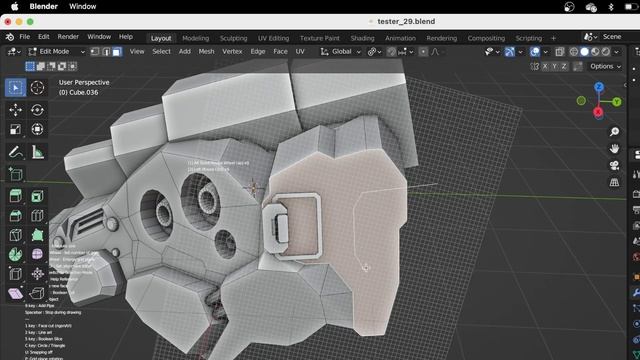Toggle camera view icon

pos(614,165)
